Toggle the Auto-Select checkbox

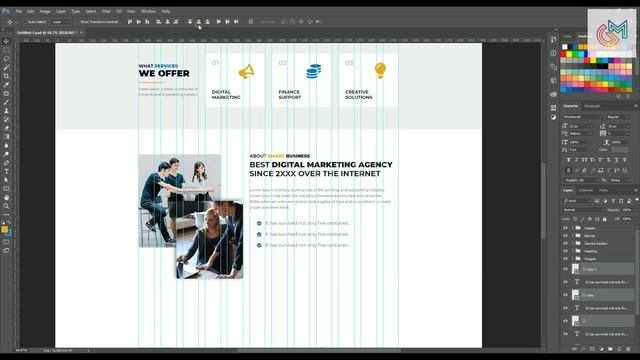(x=24, y=22)
